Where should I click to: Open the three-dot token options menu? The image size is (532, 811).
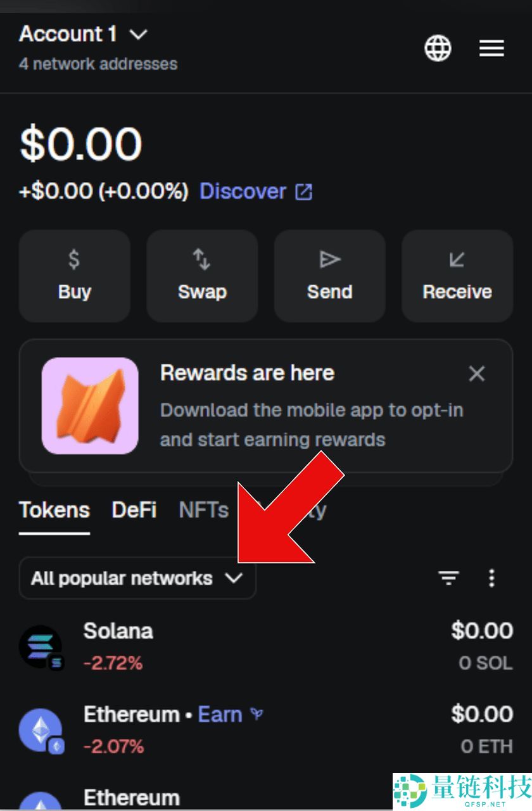point(492,578)
